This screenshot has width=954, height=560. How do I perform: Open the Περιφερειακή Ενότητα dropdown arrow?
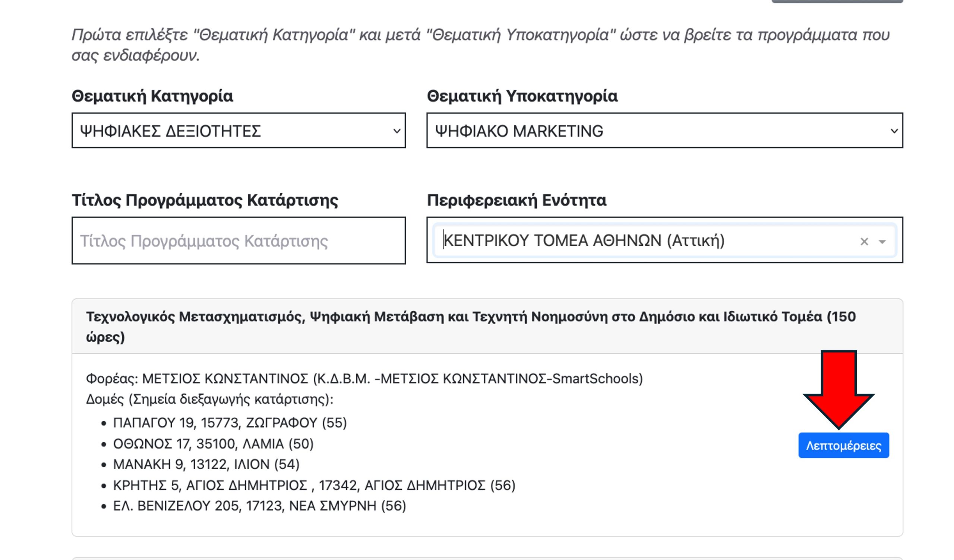click(882, 242)
